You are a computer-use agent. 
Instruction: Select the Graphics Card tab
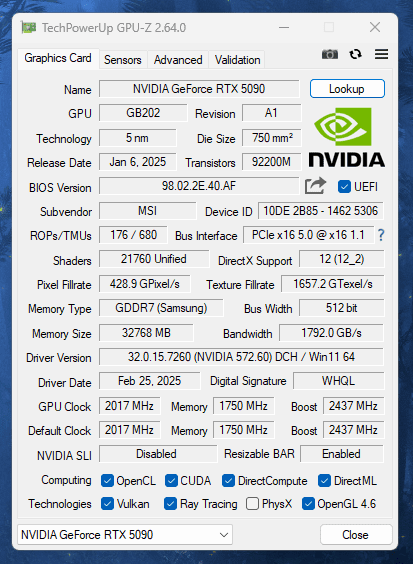click(58, 58)
